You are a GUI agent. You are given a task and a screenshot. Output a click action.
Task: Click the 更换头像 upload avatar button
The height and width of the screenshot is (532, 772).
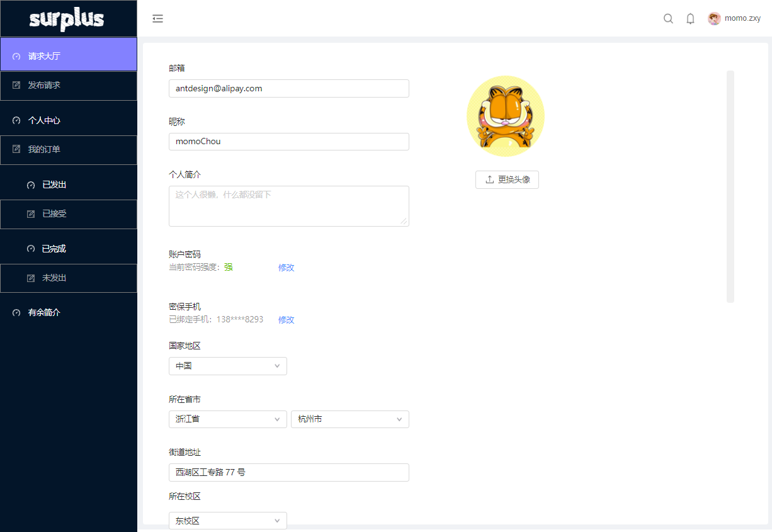pos(507,179)
